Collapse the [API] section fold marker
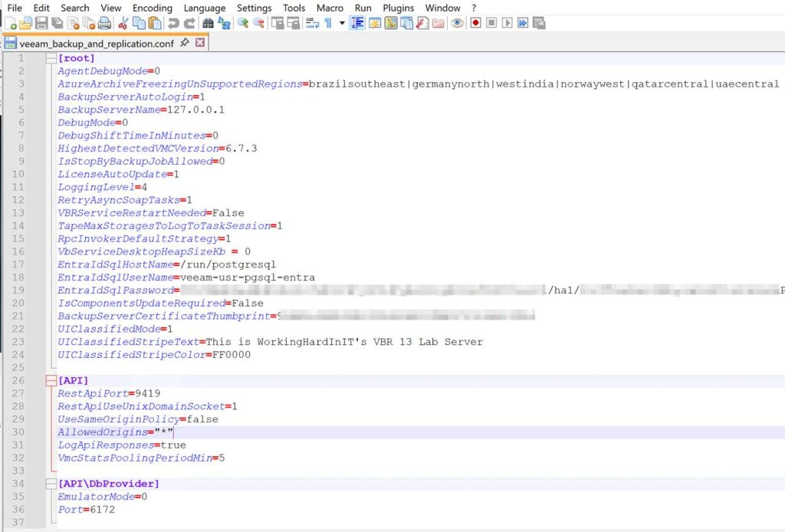 [x=51, y=380]
